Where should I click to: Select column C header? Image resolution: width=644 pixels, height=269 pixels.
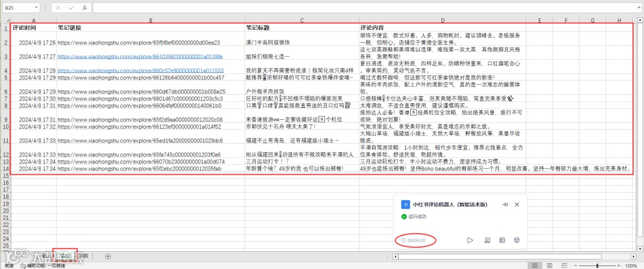pos(302,20)
